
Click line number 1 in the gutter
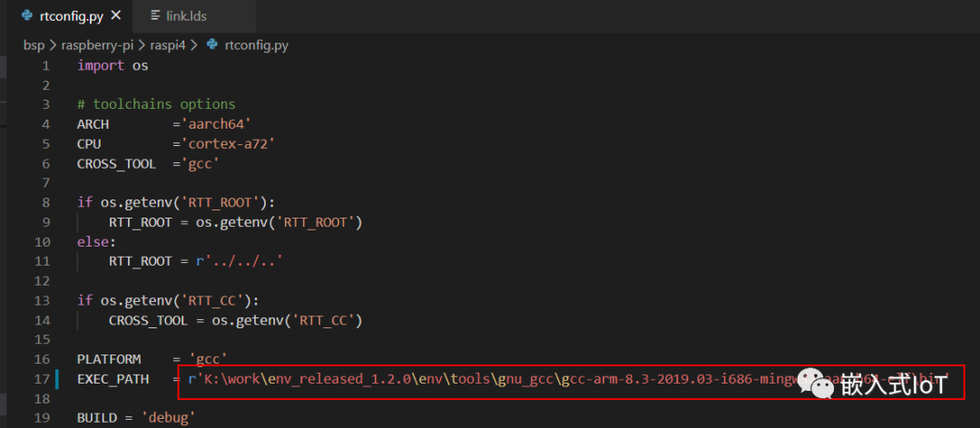tap(45, 65)
